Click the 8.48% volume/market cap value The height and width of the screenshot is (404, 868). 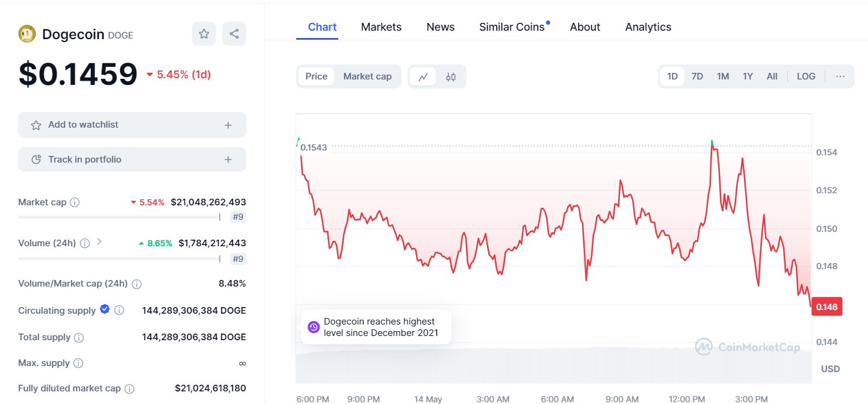[232, 284]
